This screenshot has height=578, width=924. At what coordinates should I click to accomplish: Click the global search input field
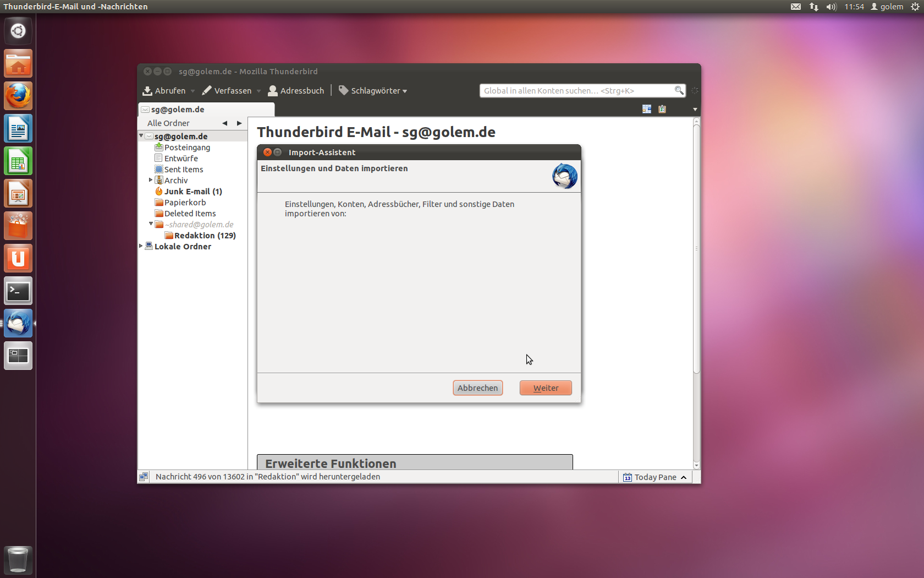coord(572,90)
